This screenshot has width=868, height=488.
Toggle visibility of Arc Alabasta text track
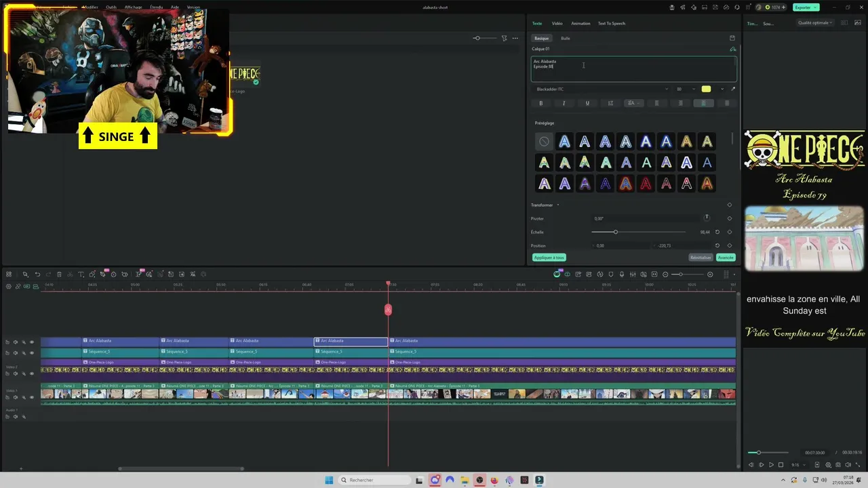tap(31, 342)
